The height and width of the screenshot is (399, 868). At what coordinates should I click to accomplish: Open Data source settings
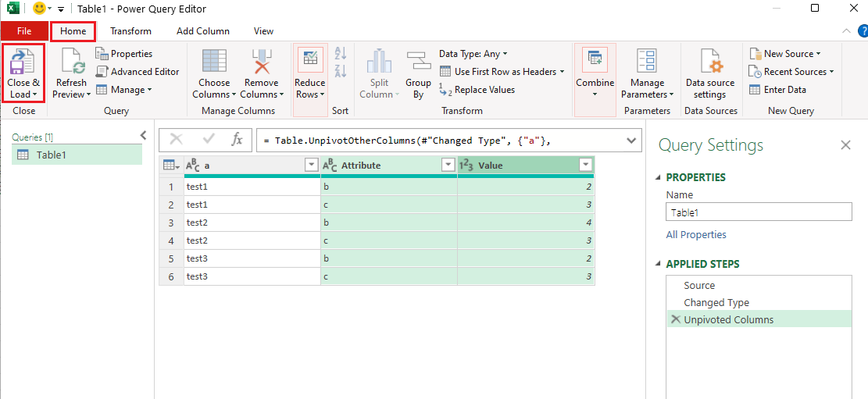click(709, 73)
